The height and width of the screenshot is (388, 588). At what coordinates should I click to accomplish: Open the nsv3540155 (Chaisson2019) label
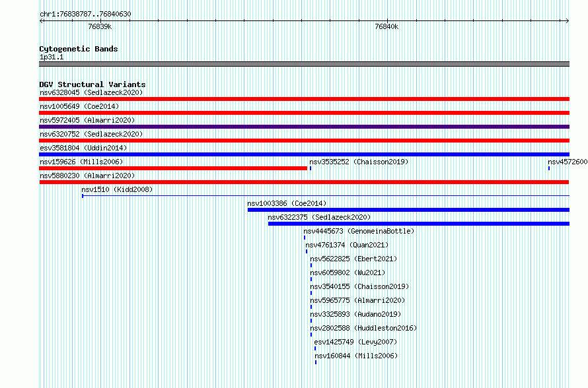pyautogui.click(x=359, y=286)
